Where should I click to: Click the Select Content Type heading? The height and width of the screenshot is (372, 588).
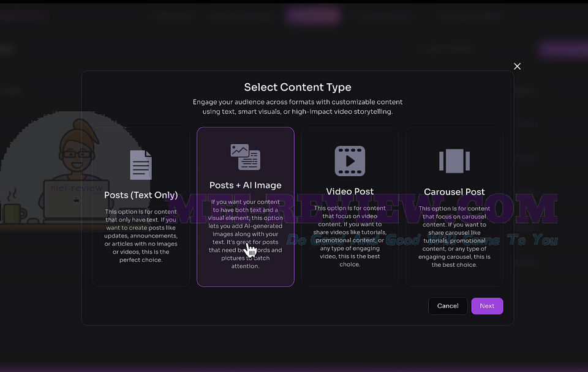(298, 87)
